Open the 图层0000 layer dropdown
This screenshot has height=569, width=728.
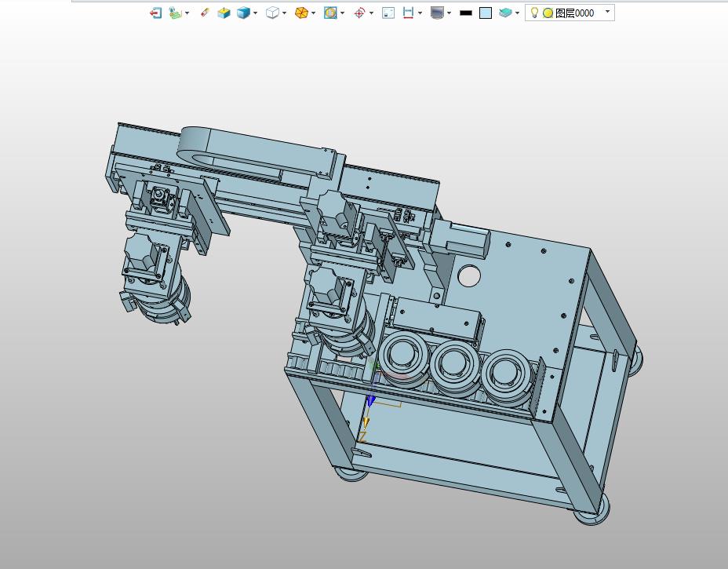pyautogui.click(x=607, y=13)
